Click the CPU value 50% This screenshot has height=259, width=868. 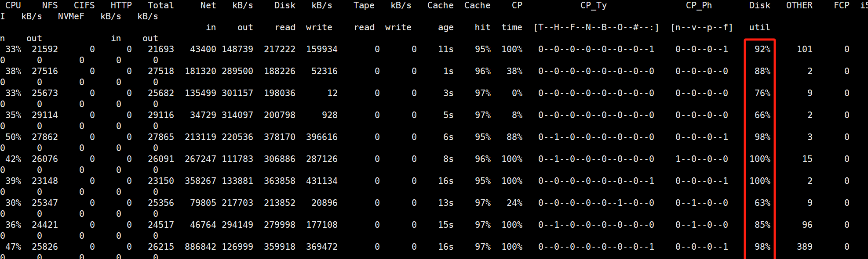tap(13, 137)
